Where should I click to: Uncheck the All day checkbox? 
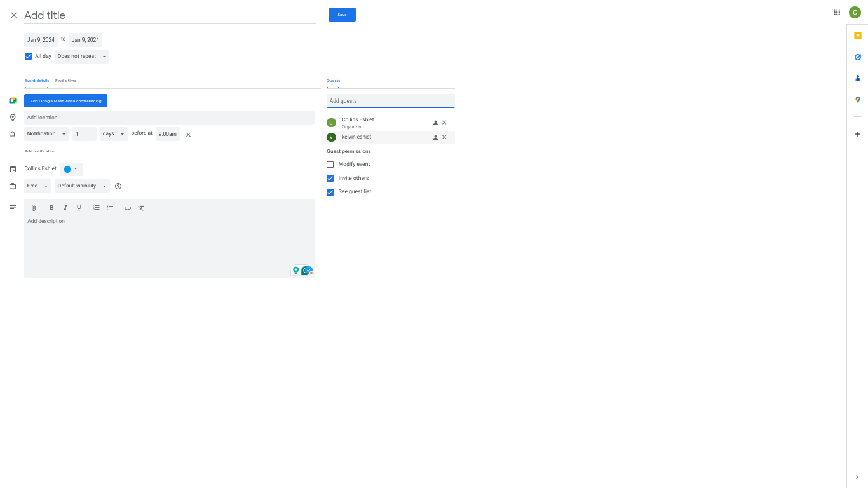pyautogui.click(x=28, y=57)
